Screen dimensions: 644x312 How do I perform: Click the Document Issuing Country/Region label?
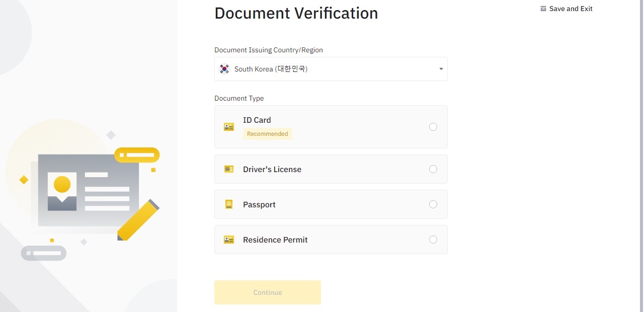(269, 50)
